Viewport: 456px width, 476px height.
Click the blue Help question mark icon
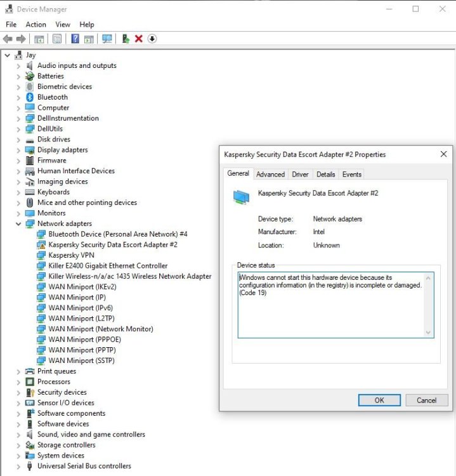(x=75, y=39)
